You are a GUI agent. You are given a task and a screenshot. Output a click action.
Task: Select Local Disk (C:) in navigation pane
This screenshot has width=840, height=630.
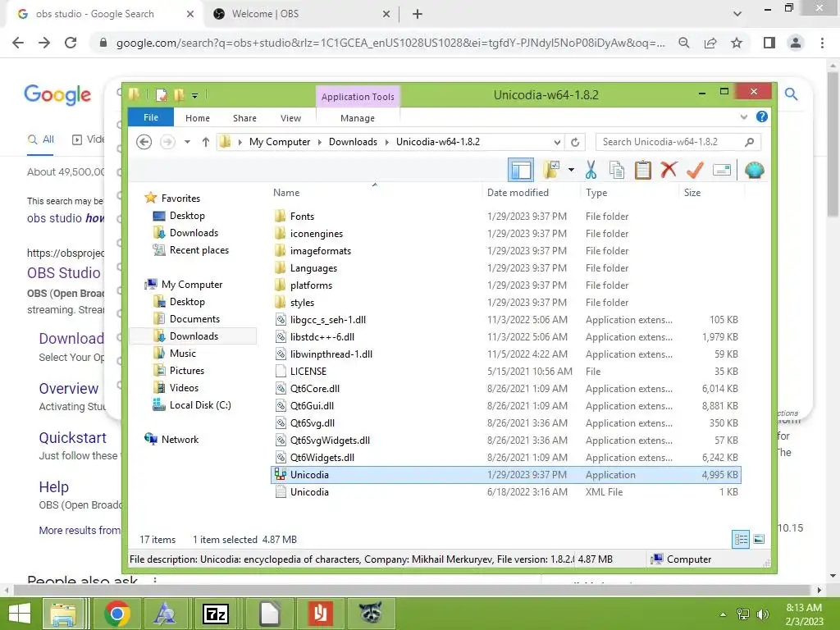pyautogui.click(x=200, y=405)
